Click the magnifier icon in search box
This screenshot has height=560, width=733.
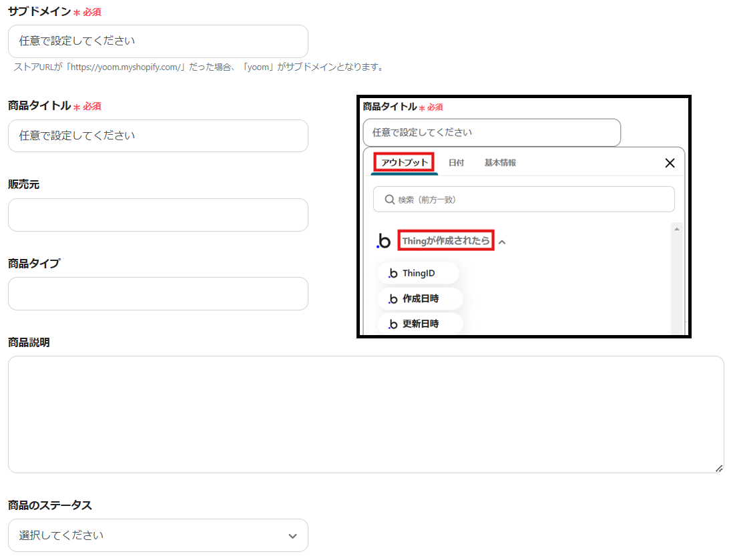tap(389, 200)
